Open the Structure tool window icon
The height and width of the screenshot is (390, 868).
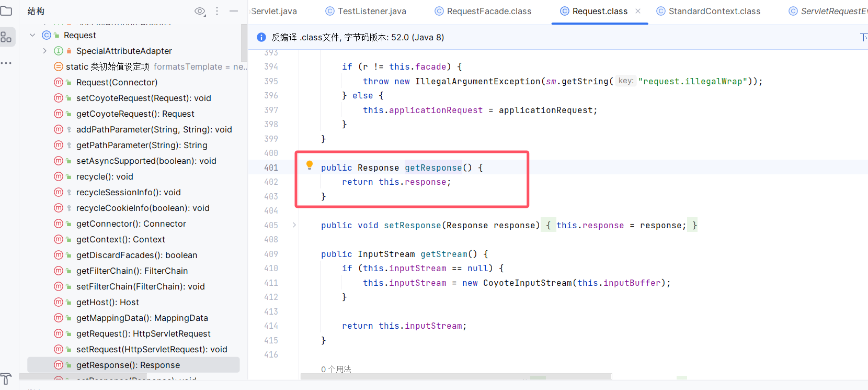click(6, 37)
